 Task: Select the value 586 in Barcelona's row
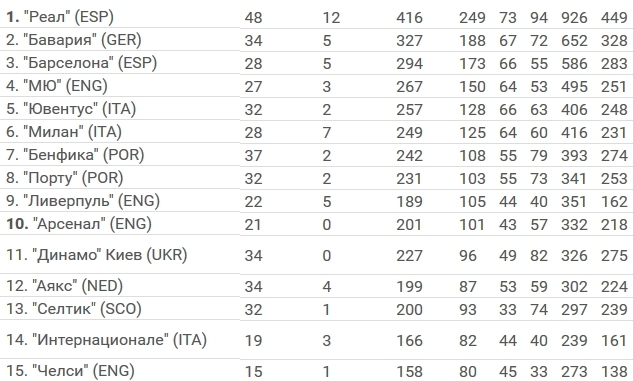pos(574,64)
